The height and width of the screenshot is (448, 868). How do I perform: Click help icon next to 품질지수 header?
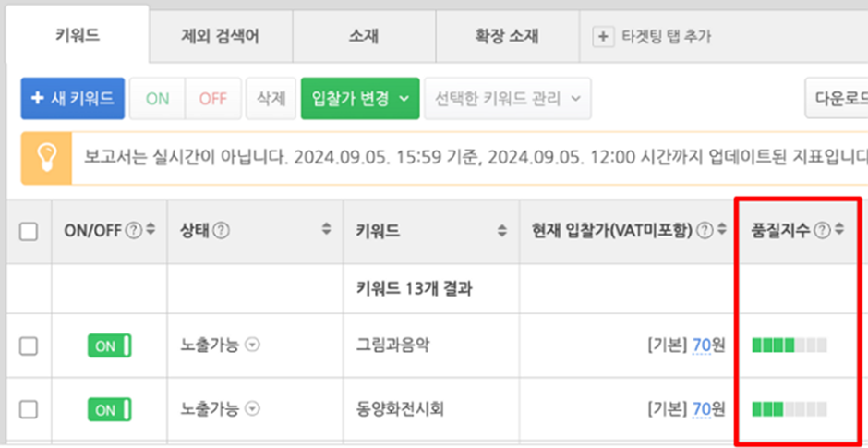tap(823, 232)
